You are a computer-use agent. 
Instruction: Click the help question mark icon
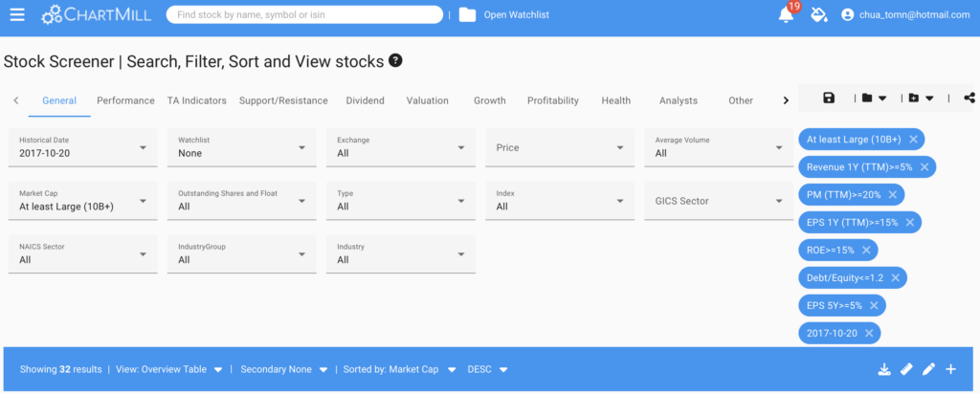[x=395, y=60]
